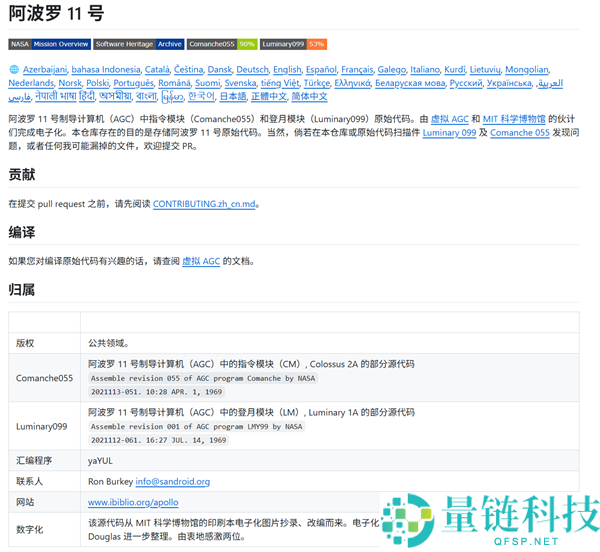Viewport: 600px width, 552px height.
Task: Open the Türkçe translation
Action: [x=316, y=83]
